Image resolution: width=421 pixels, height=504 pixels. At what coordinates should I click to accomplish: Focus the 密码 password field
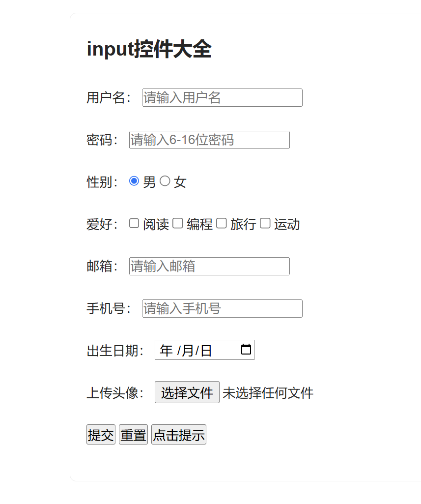point(209,140)
